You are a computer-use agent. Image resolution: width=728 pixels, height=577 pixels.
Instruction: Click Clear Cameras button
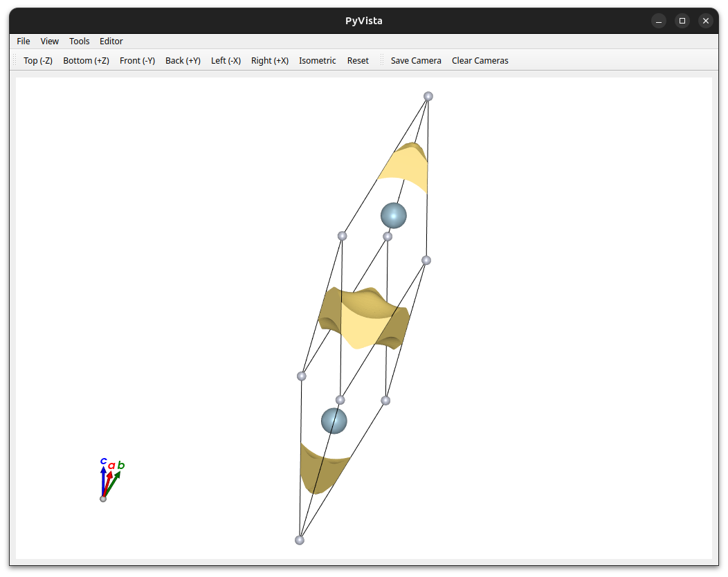[480, 60]
